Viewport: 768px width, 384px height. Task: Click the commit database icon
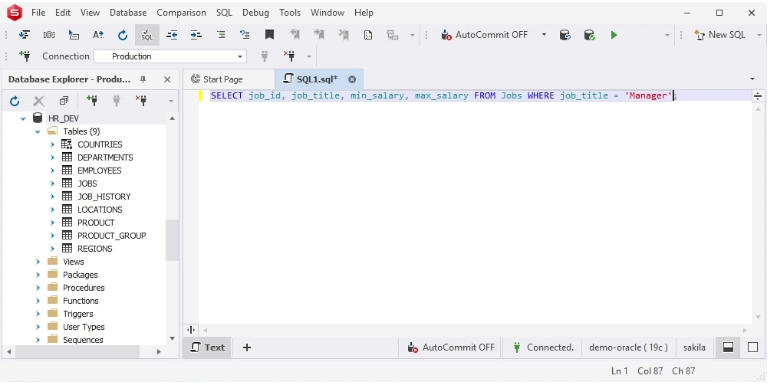pyautogui.click(x=589, y=35)
